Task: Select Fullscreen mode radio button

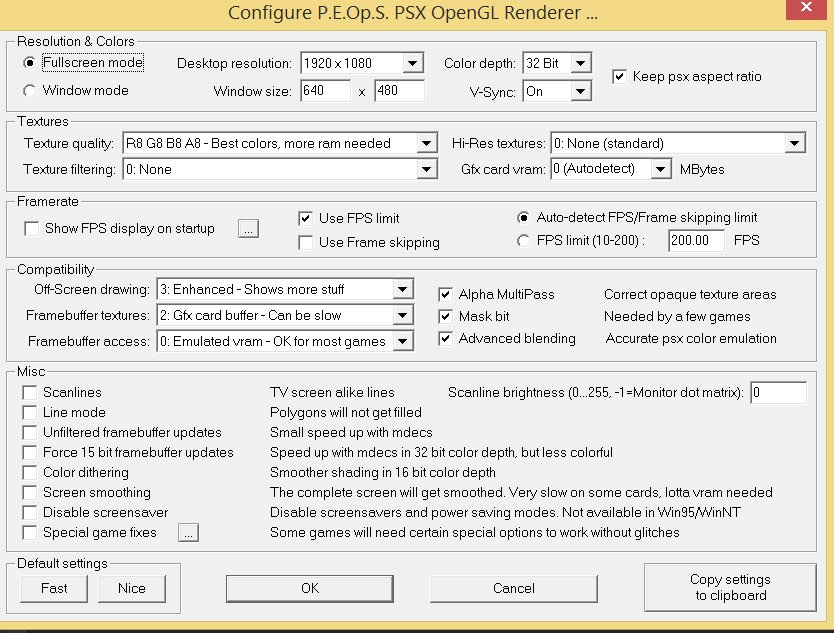Action: coord(30,63)
